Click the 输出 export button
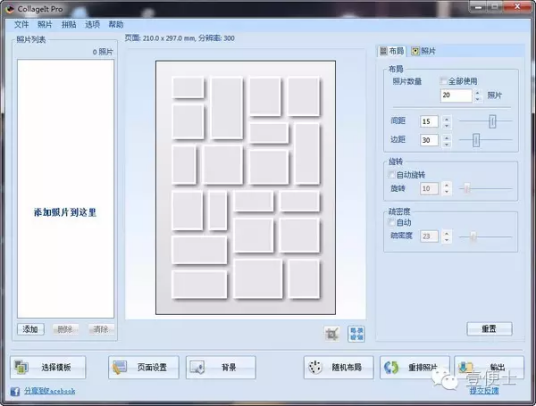 [489, 367]
